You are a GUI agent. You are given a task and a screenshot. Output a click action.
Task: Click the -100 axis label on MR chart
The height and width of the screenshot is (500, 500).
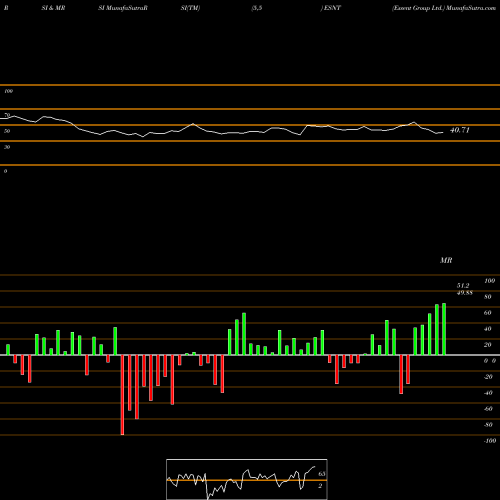490,441
